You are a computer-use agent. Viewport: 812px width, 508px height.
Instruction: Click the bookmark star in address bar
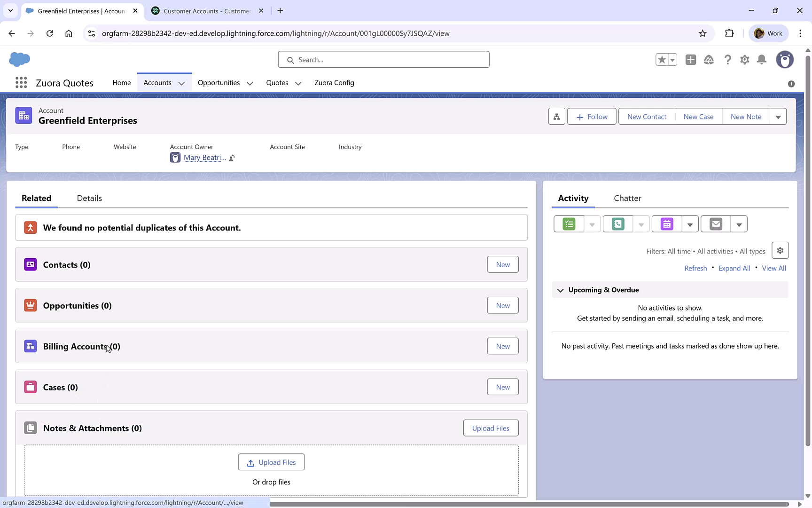point(703,33)
